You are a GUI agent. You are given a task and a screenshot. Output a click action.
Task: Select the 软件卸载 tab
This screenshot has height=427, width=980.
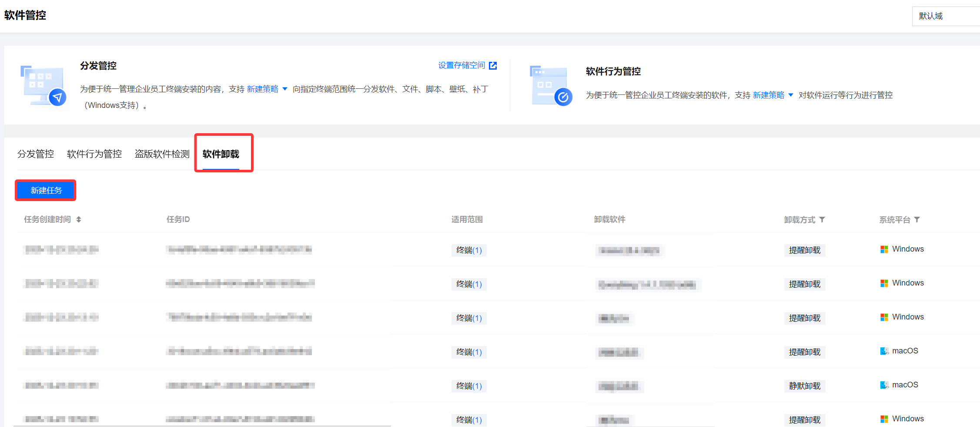tap(221, 154)
